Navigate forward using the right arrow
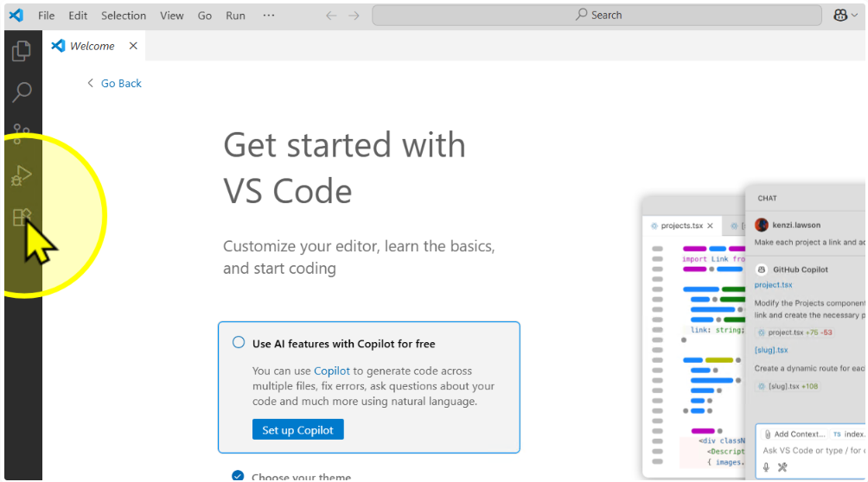The width and height of the screenshot is (868, 482). click(x=354, y=16)
